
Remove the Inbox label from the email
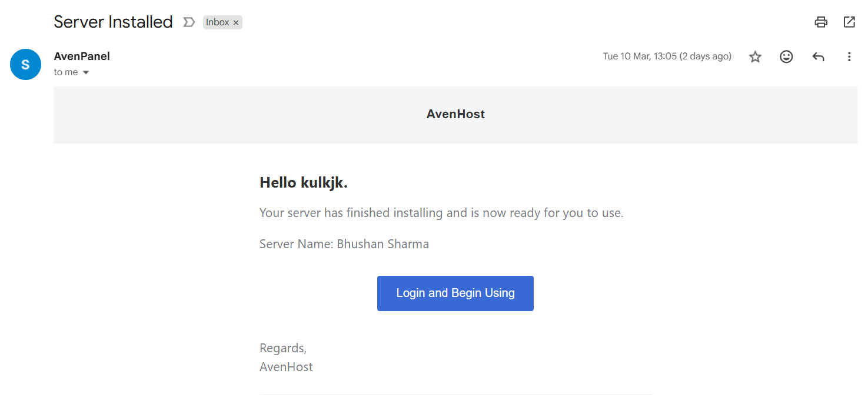pos(235,22)
